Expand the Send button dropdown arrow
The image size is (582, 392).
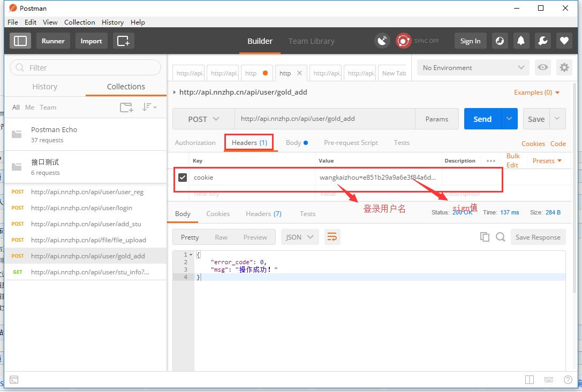(509, 119)
